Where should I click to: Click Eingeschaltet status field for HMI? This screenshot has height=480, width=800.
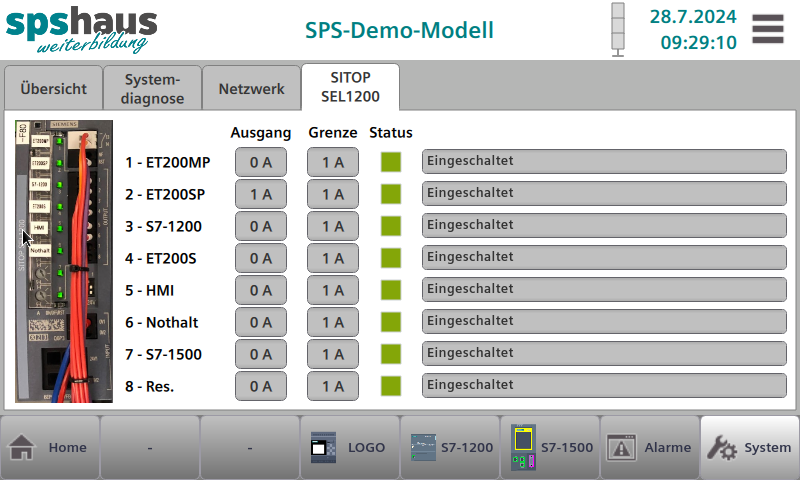tap(604, 290)
